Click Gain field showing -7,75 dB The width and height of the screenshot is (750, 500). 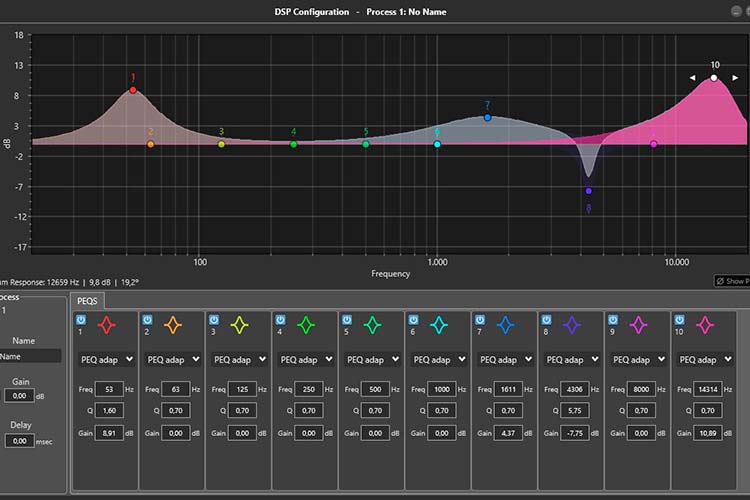click(x=574, y=433)
